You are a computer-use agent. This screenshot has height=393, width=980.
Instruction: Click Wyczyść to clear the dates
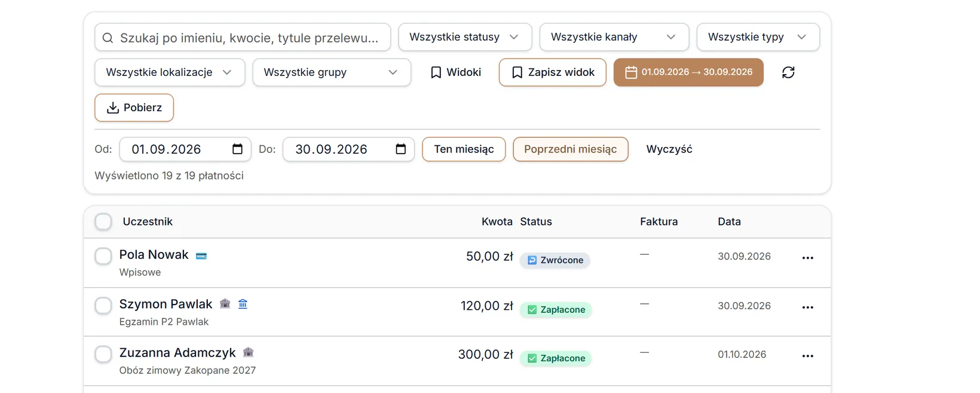(669, 149)
